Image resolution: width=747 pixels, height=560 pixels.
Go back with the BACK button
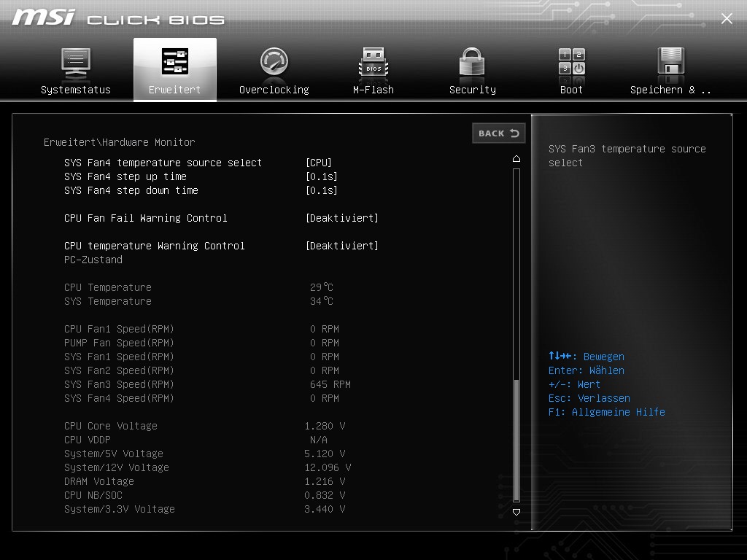[x=499, y=133]
